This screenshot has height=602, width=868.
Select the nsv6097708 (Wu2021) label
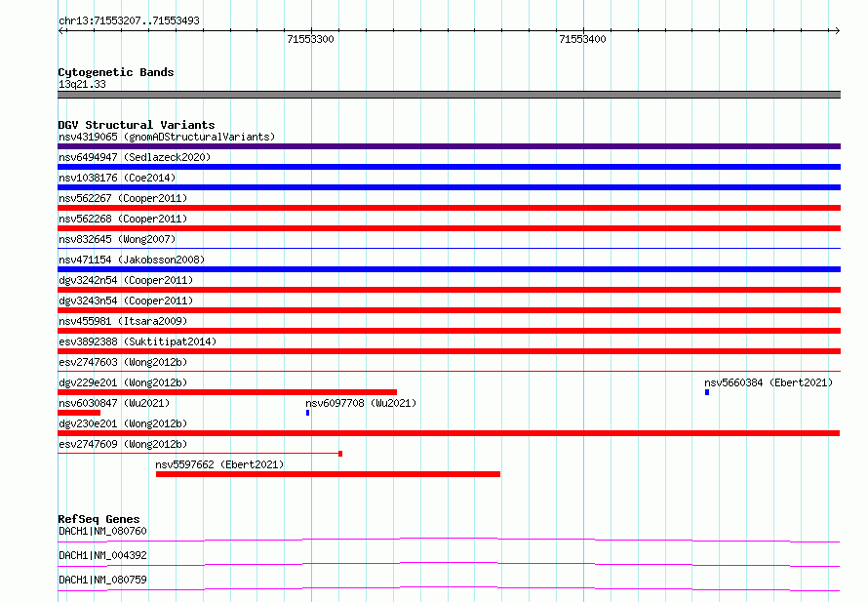coord(361,403)
